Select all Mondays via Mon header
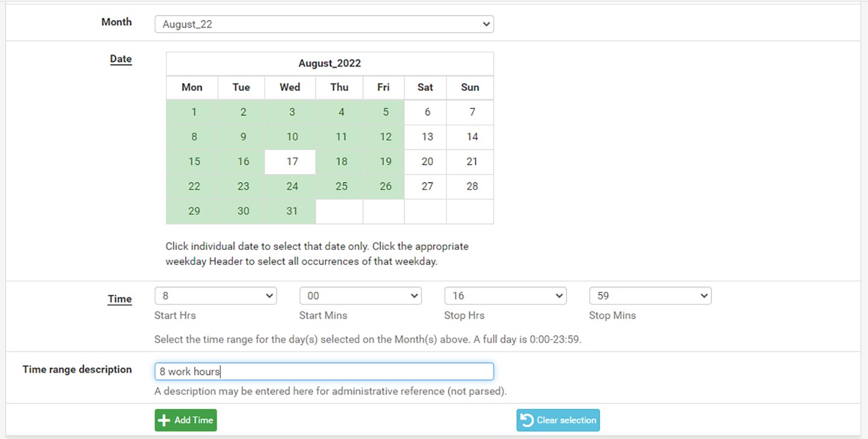This screenshot has width=868, height=439. [192, 87]
